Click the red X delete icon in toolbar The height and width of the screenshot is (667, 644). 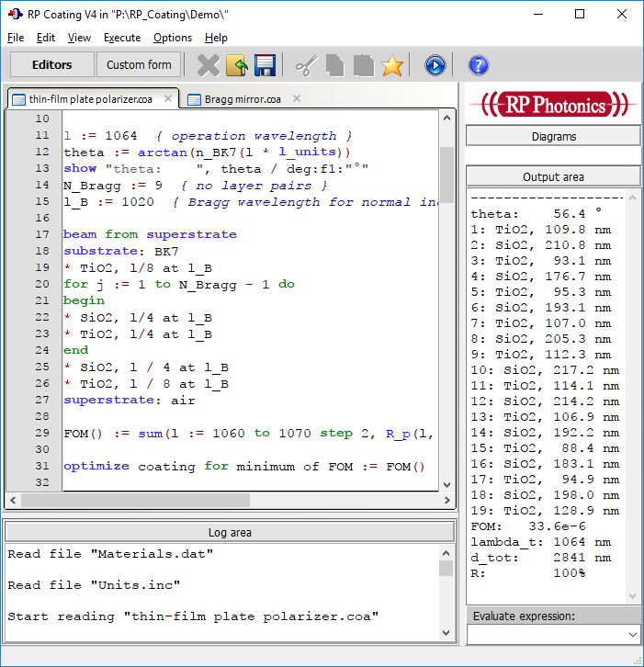[209, 65]
